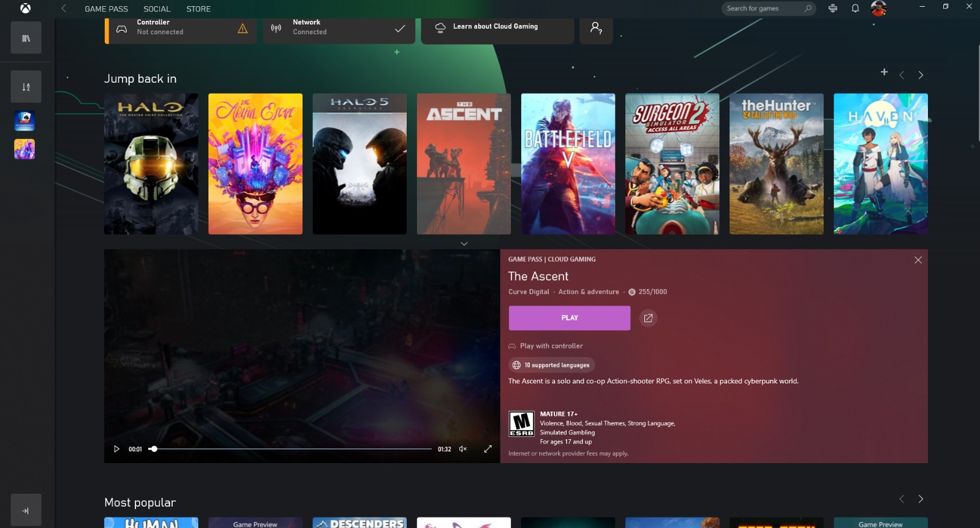Go to previous Most popular page

click(902, 499)
